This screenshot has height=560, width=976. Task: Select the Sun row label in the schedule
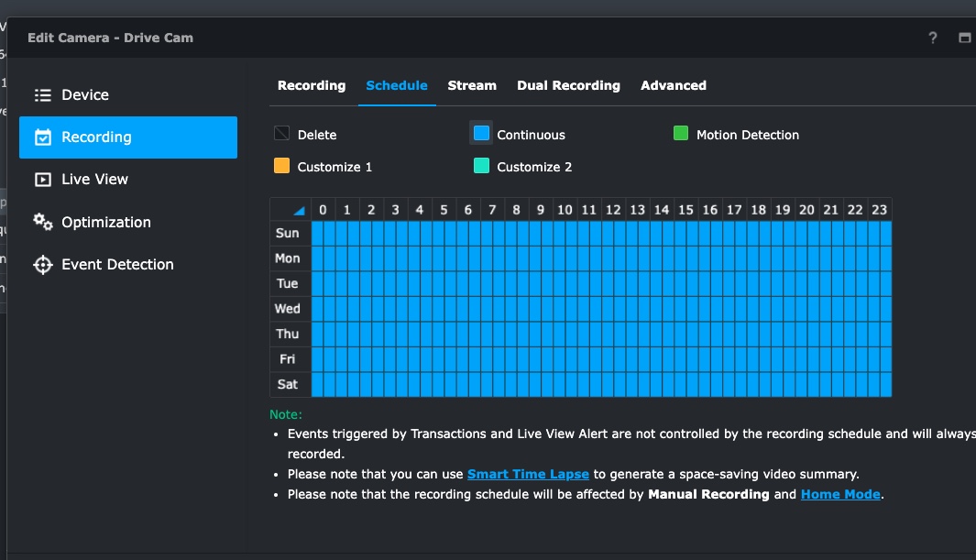(x=288, y=233)
